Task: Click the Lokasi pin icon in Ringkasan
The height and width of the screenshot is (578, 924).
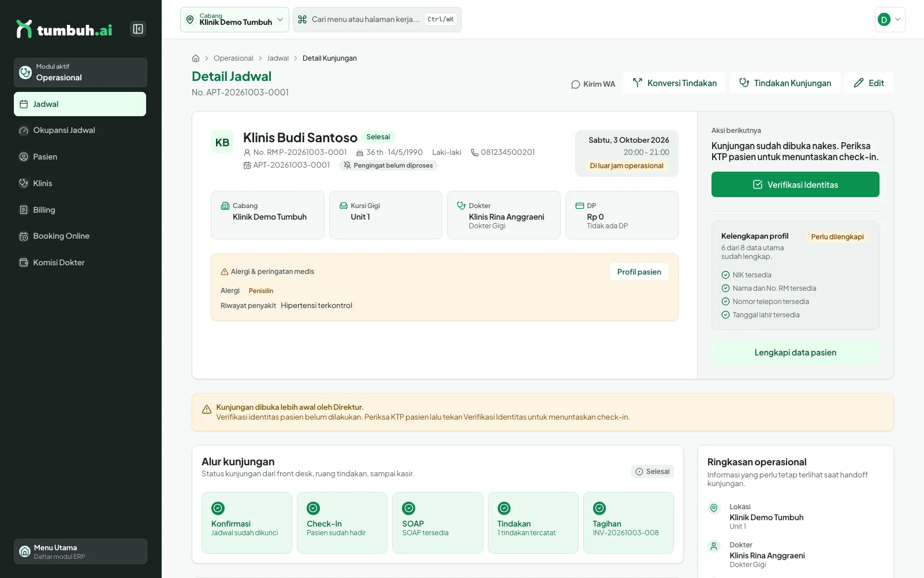Action: [x=714, y=508]
